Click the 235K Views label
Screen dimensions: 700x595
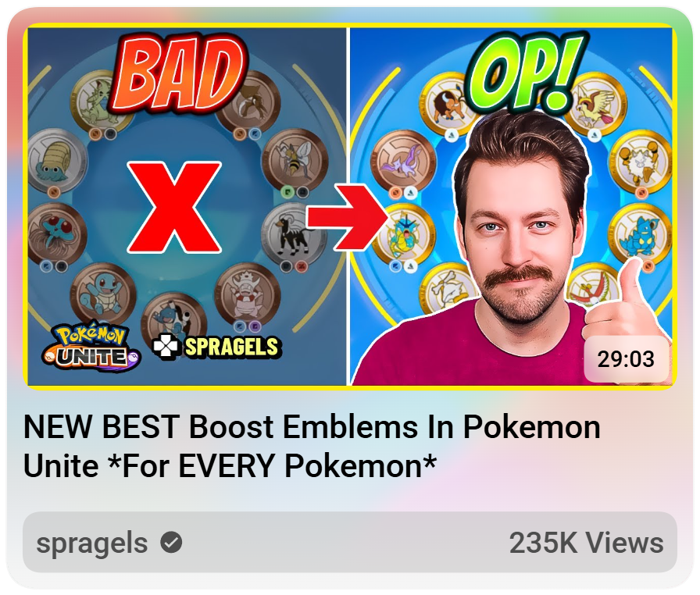586,543
